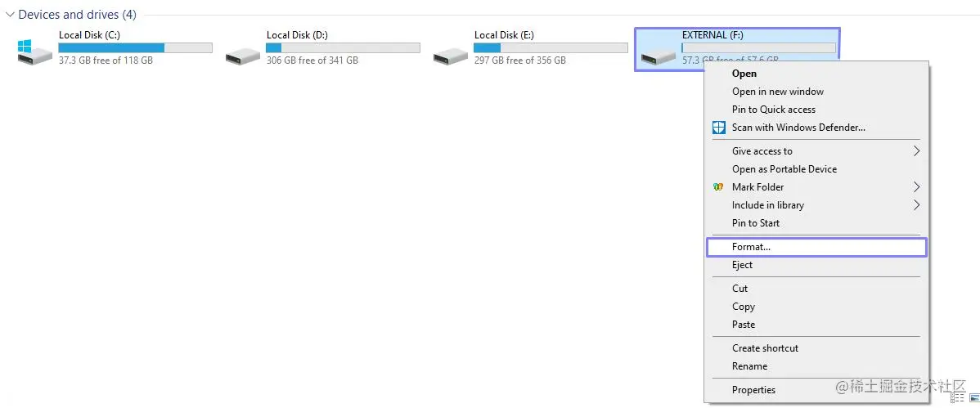Screen dimensions: 980x408
Task: Select the Local Disk (D:) drive icon
Action: click(x=242, y=57)
